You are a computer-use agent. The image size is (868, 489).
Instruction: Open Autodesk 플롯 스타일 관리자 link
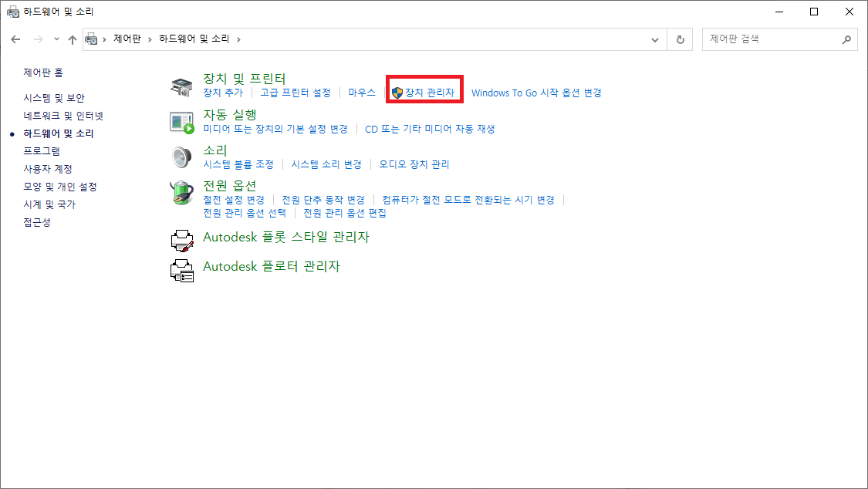(286, 237)
